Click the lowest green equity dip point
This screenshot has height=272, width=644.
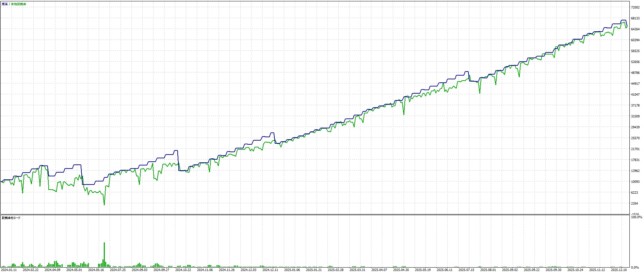[104, 205]
